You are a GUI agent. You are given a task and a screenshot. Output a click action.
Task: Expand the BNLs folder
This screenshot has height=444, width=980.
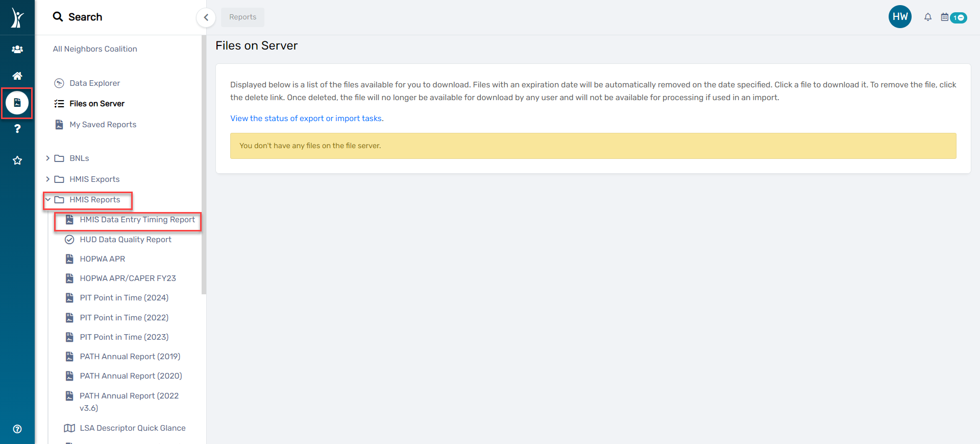coord(48,158)
